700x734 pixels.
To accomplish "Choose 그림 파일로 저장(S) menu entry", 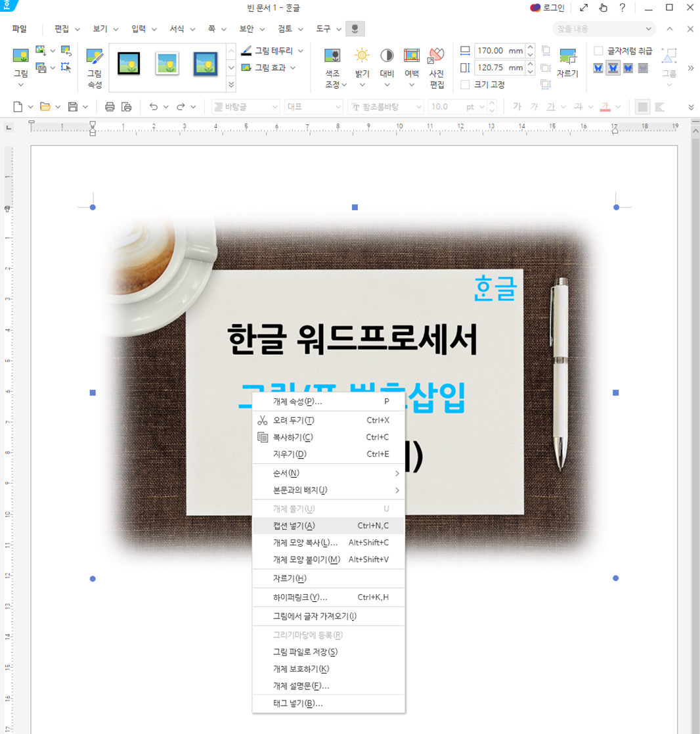I will (x=328, y=652).
